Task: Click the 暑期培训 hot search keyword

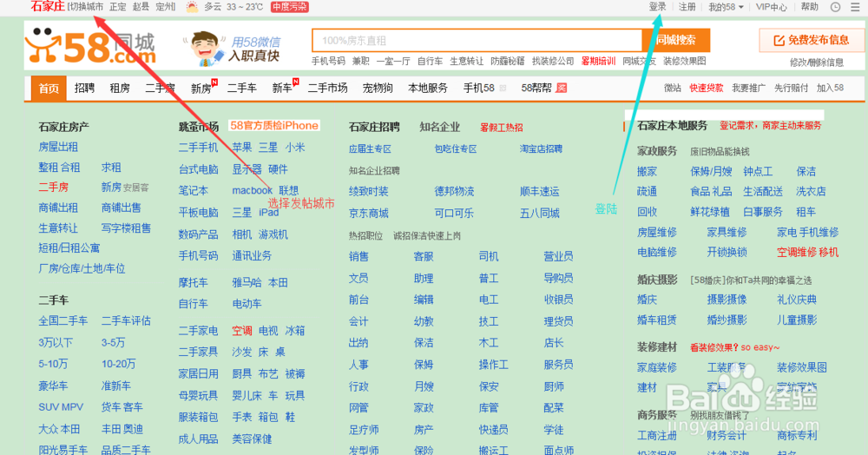Action: pos(598,61)
